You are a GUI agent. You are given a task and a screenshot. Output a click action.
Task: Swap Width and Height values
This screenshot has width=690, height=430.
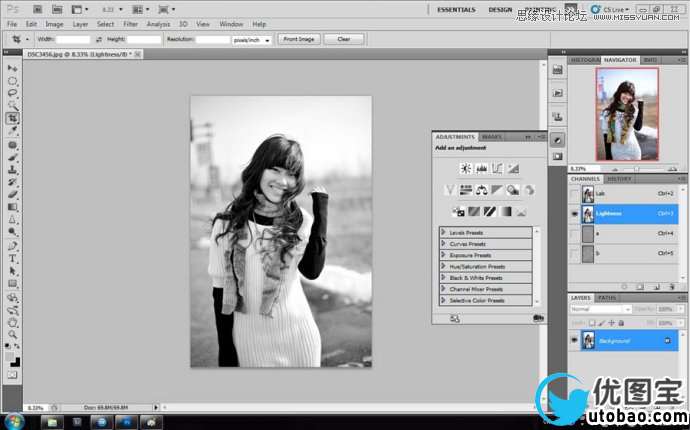[x=99, y=40]
